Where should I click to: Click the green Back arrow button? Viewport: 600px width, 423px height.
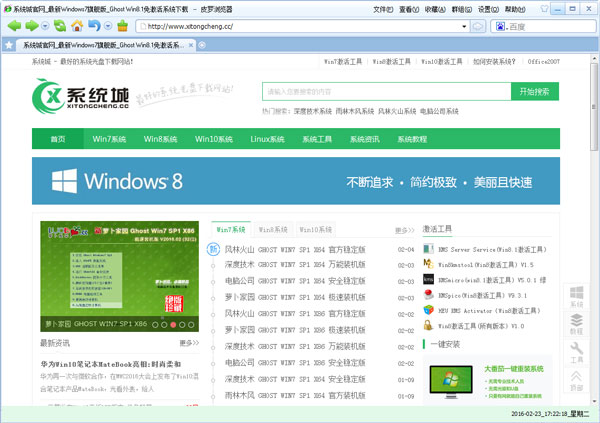tap(14, 26)
